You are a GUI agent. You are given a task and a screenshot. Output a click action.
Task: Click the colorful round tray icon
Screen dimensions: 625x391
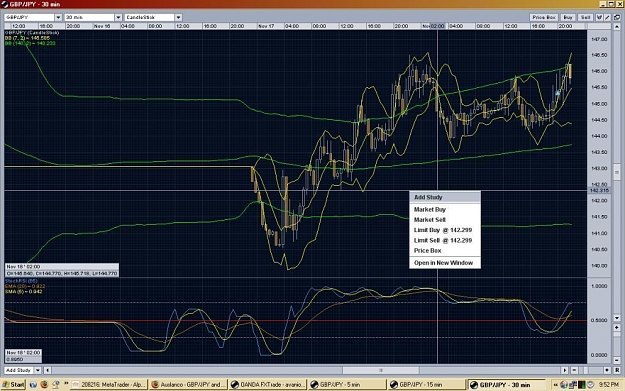pos(564,385)
